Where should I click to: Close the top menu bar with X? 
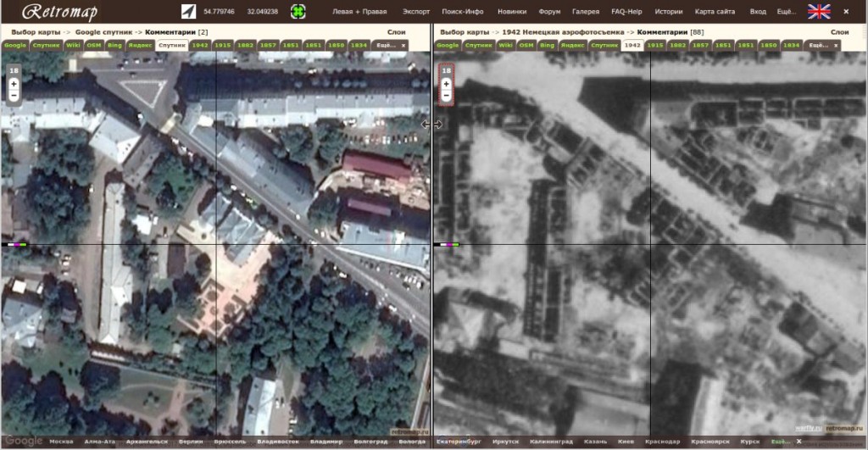pos(846,11)
